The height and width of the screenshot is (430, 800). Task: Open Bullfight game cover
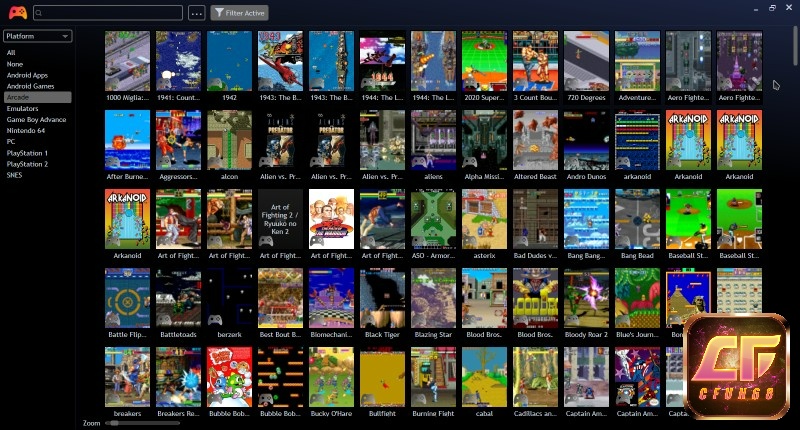click(382, 377)
